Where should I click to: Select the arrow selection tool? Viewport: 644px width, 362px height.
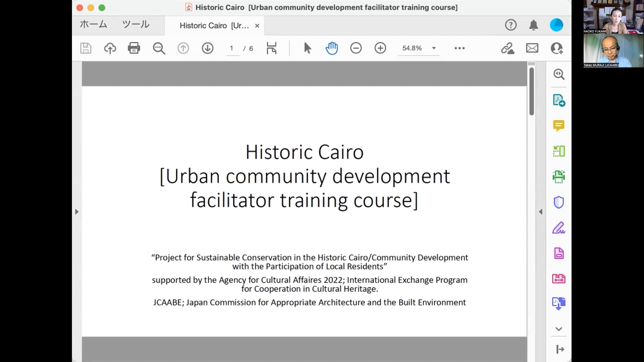click(307, 48)
